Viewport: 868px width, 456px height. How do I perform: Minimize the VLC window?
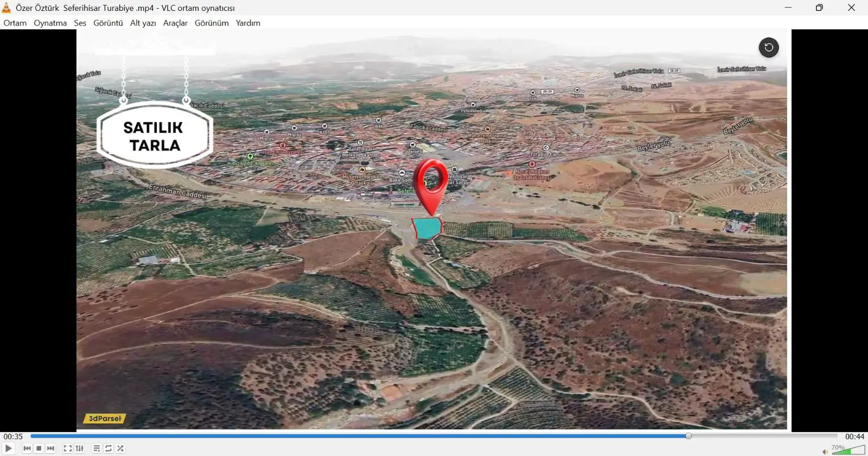(x=788, y=8)
